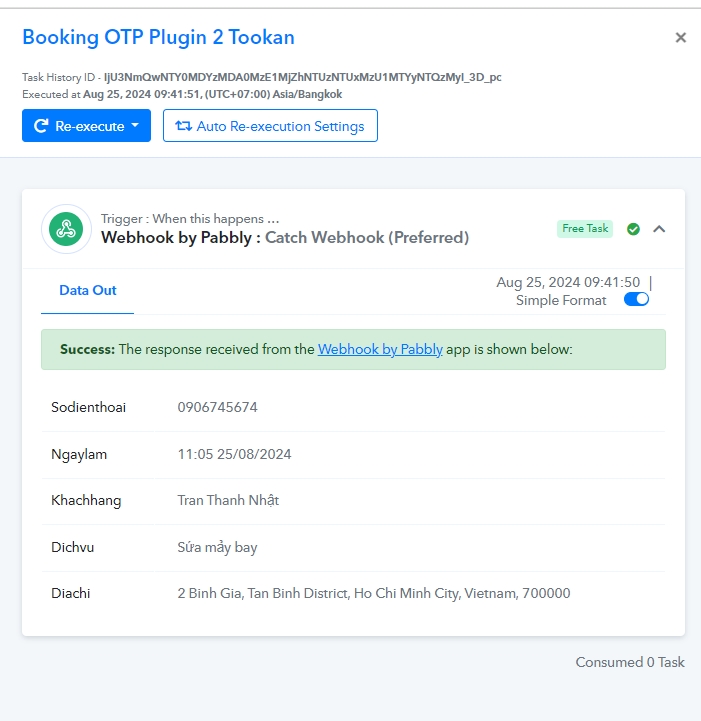Click the loop icon in Auto Re-execution Settings
The height and width of the screenshot is (721, 701).
[x=183, y=126]
